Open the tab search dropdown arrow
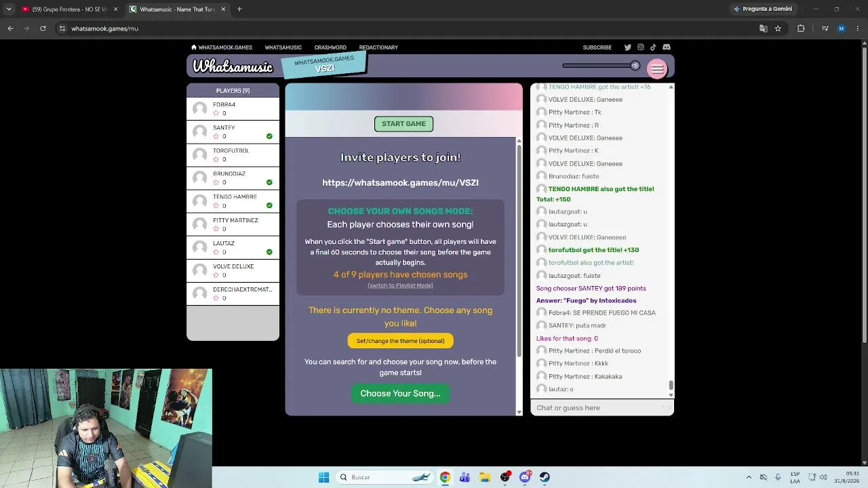Image resolution: width=868 pixels, height=488 pixels. point(9,9)
